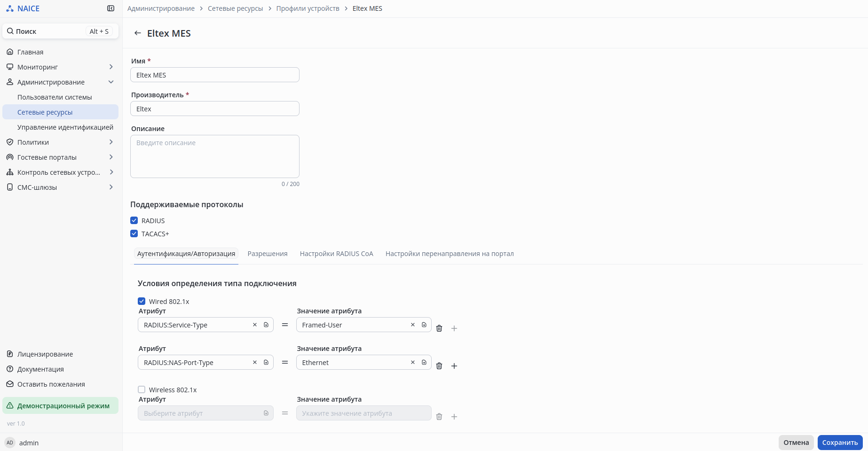Delete the RADIUS:Service-Type condition row
The image size is (868, 451).
click(439, 328)
